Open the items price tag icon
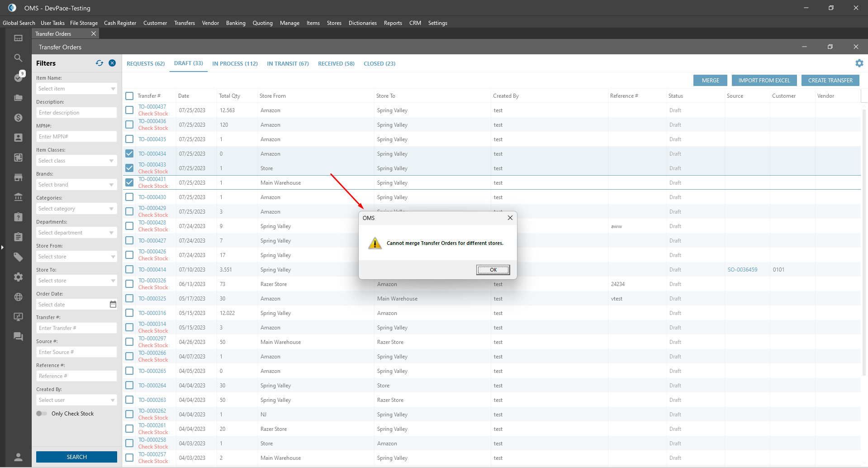This screenshot has width=868, height=468. click(18, 257)
